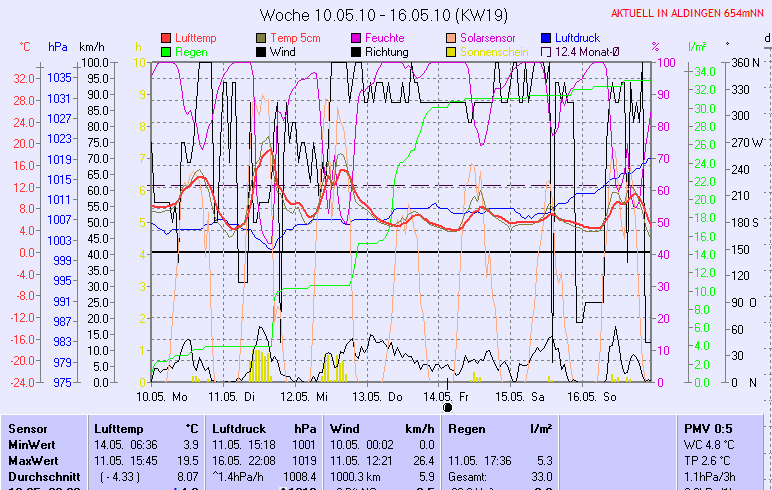Click the green Regen legend square

166,52
